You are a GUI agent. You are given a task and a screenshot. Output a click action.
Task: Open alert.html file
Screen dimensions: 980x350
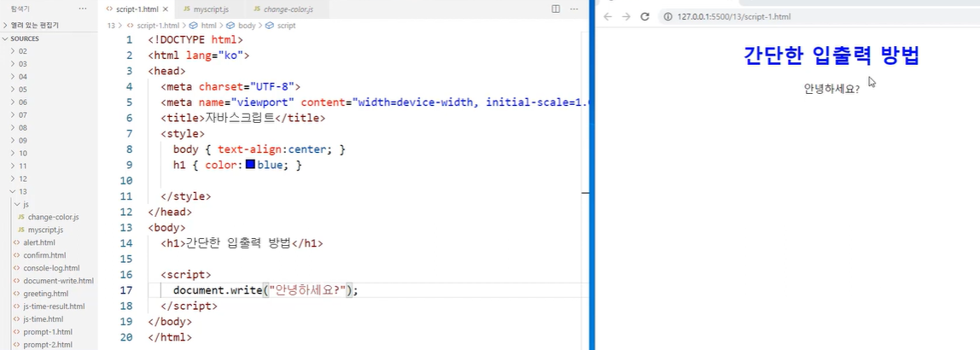(x=49, y=242)
